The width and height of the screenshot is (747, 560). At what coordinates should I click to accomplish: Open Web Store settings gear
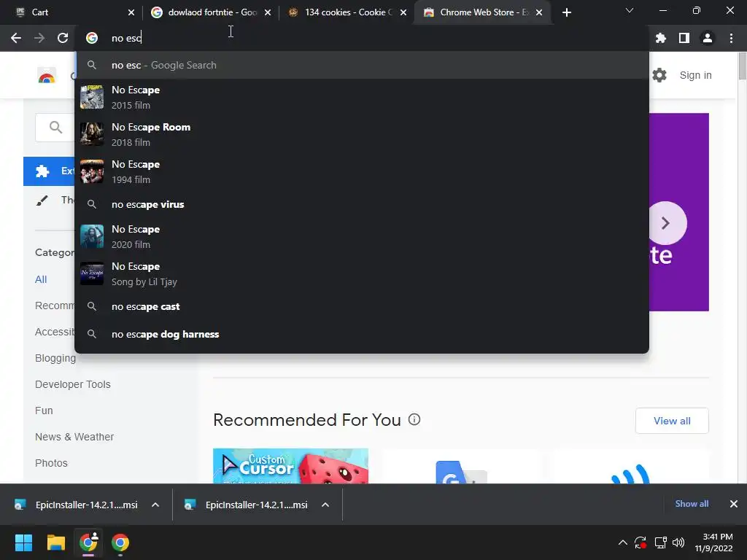coord(659,75)
